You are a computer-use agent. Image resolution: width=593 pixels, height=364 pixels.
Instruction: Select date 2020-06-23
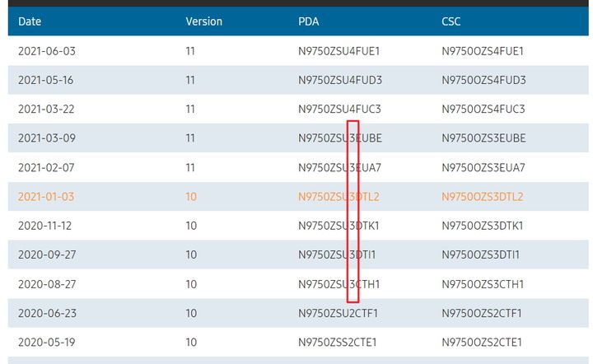coord(47,313)
